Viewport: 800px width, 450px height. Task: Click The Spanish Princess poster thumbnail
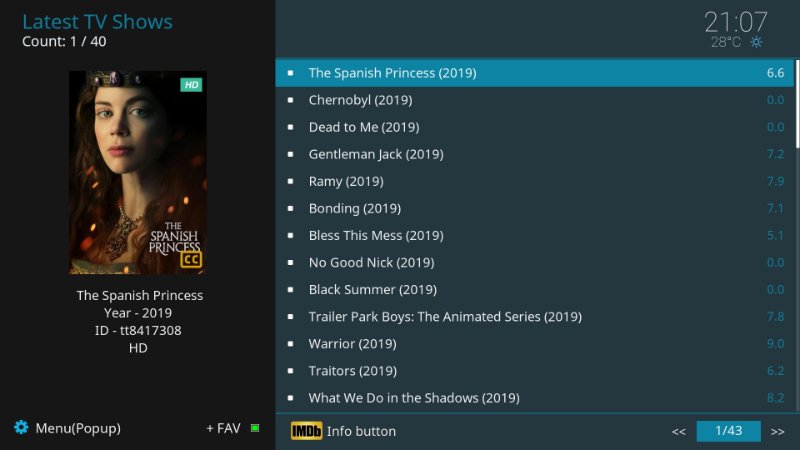click(137, 172)
